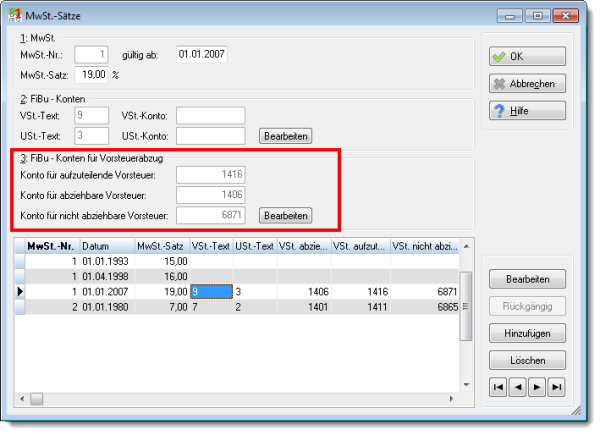Click the Bearbeiten button above Rückgängig

tap(527, 279)
